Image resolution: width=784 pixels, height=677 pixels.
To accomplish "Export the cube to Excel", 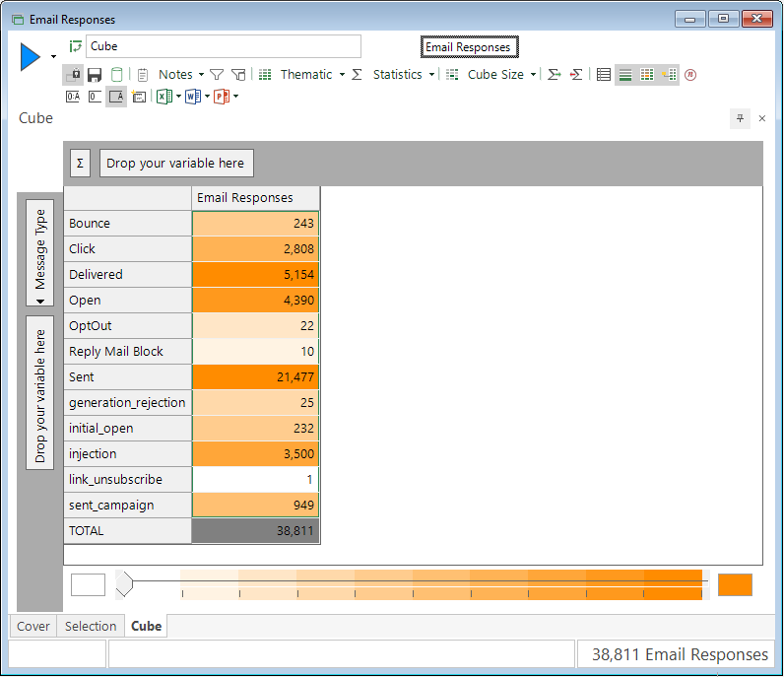I will click(164, 96).
